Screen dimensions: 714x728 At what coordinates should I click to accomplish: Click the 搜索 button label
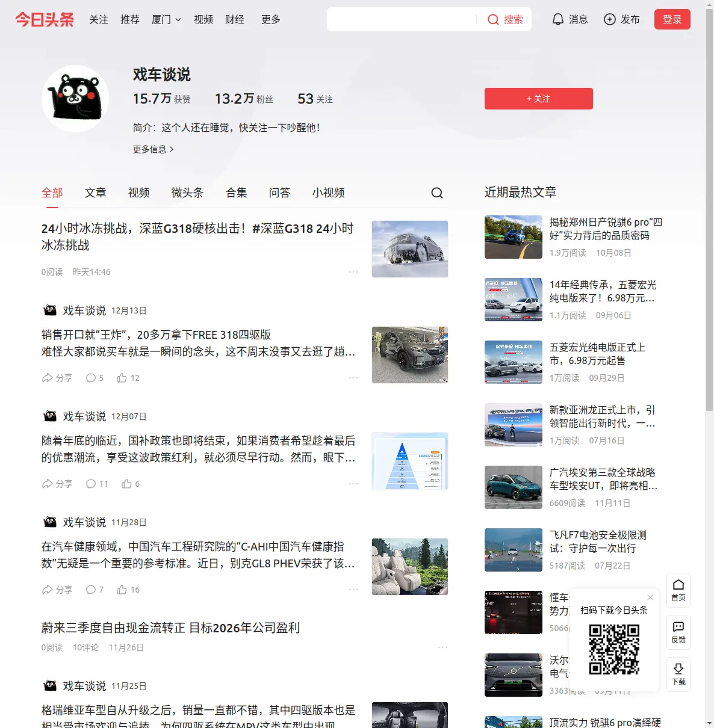[514, 20]
